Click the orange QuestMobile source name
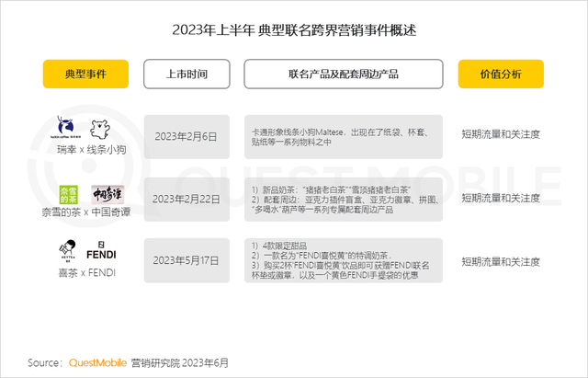 tap(98, 363)
